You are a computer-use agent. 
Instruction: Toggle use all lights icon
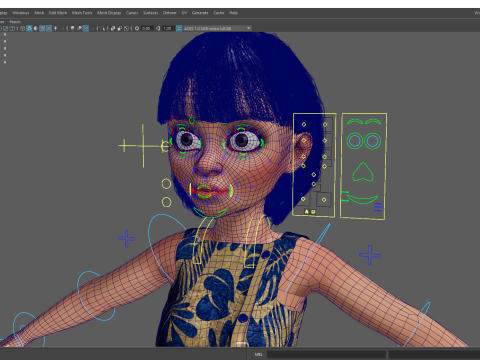click(x=55, y=28)
